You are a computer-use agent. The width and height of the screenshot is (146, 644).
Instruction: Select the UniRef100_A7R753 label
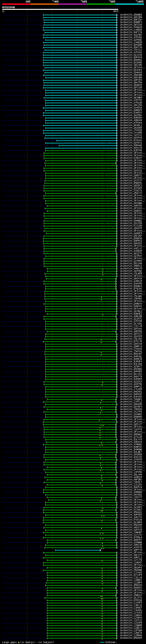pyautogui.click(x=131, y=100)
